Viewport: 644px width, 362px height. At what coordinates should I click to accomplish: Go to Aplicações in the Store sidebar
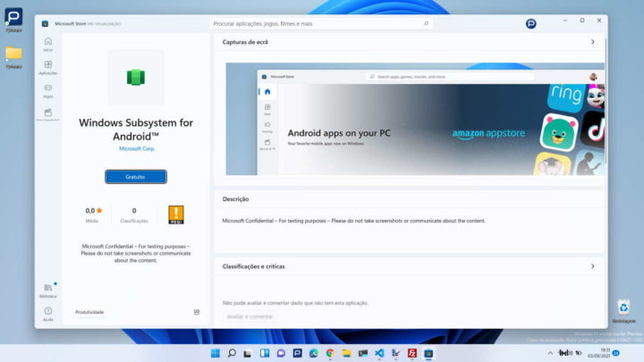pos(47,67)
